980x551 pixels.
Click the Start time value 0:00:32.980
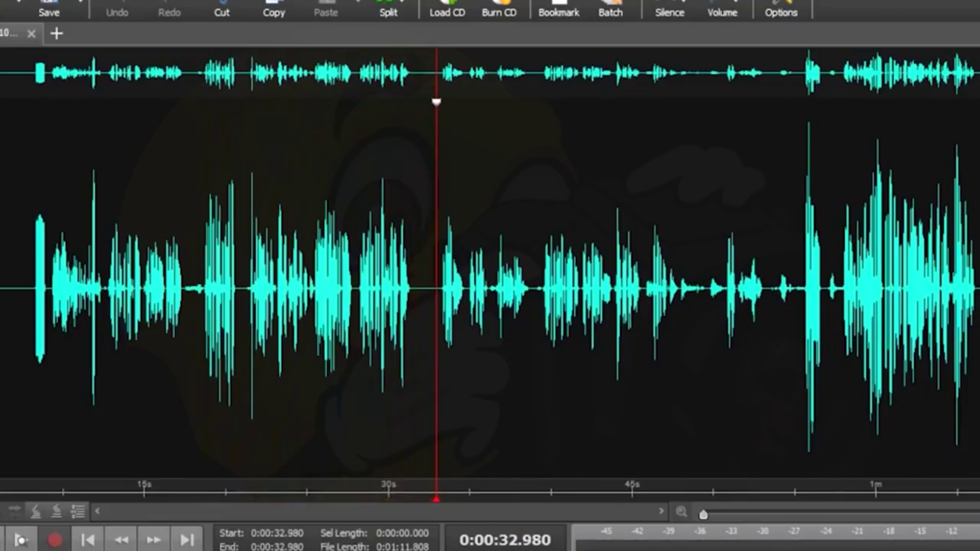coord(277,533)
